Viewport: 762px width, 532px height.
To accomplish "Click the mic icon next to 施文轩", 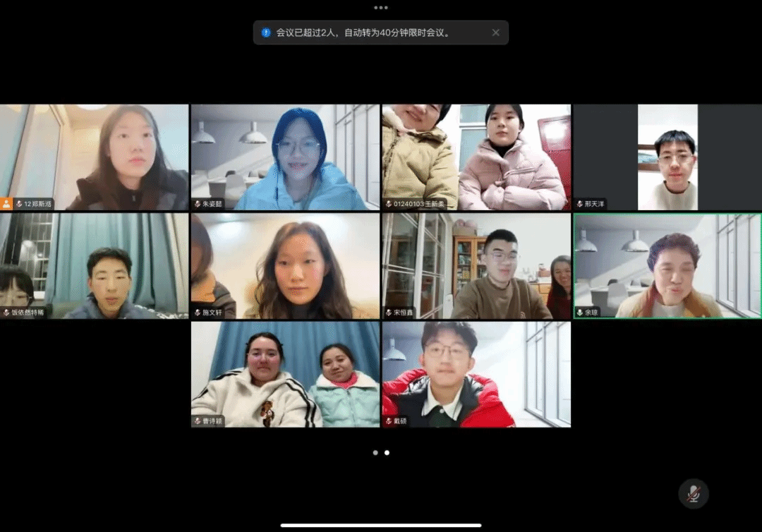I will [198, 312].
